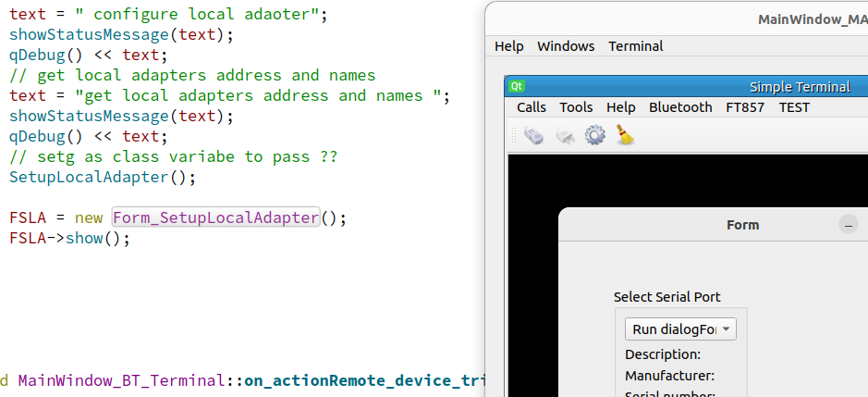The width and height of the screenshot is (868, 397).
Task: Open the Run dialogFor serial port dropdown
Action: click(x=680, y=329)
